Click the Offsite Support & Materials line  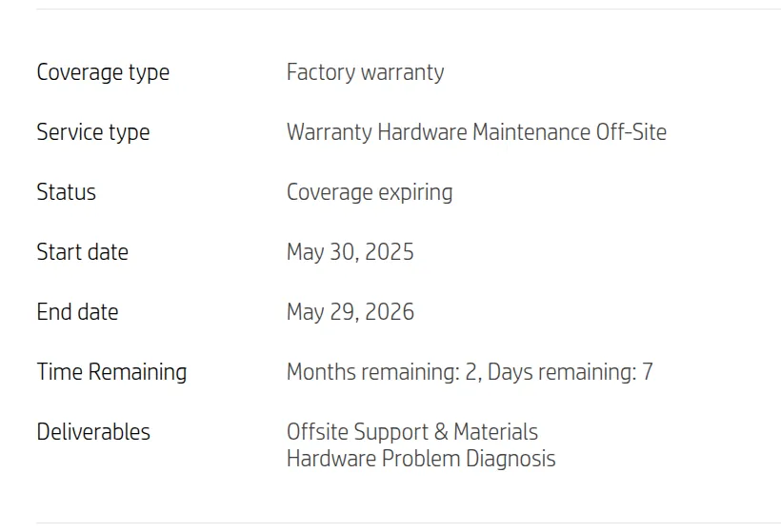click(x=411, y=432)
